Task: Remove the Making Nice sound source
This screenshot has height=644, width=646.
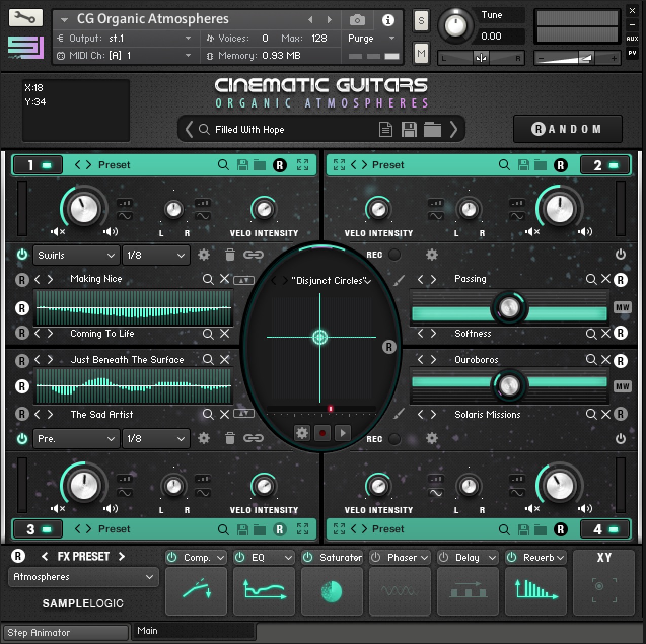Action: (225, 278)
